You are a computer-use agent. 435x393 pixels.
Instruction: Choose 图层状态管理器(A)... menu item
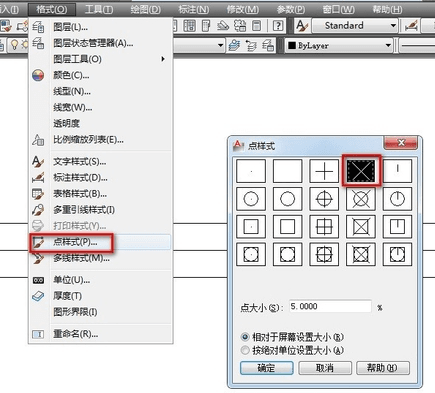(101, 43)
